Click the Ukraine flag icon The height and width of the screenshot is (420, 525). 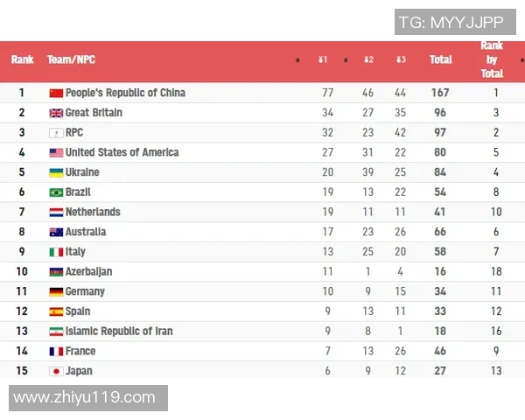coord(56,172)
